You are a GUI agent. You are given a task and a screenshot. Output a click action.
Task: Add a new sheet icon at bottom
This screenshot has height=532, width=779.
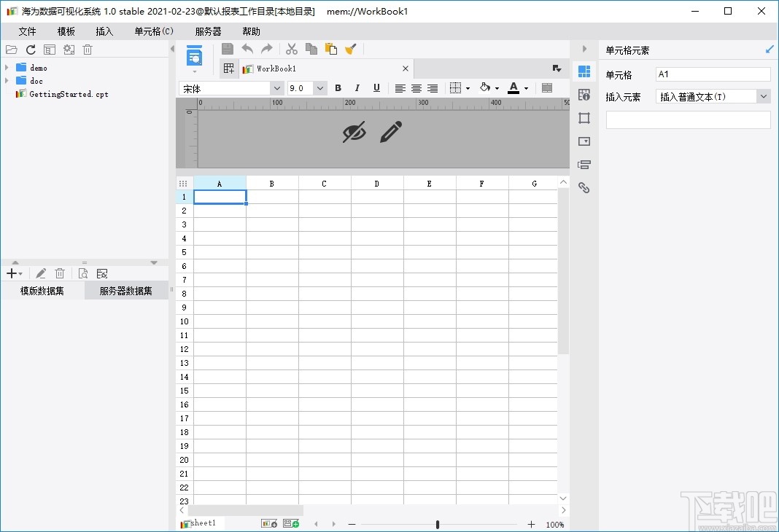click(x=268, y=523)
